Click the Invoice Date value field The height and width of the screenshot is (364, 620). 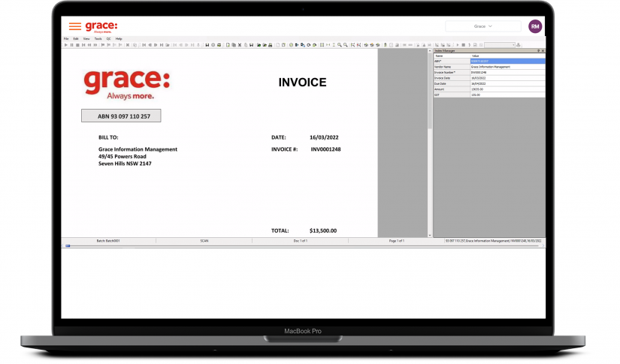coord(507,78)
